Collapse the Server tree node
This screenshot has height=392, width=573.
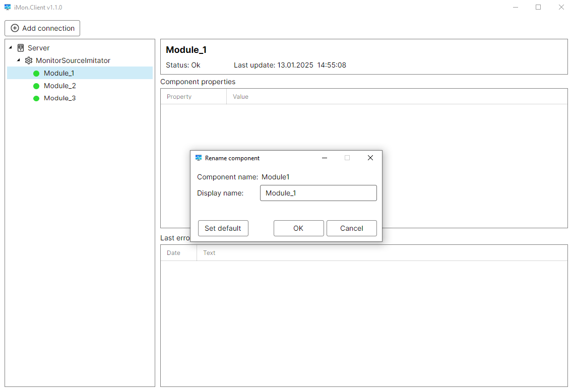[11, 48]
